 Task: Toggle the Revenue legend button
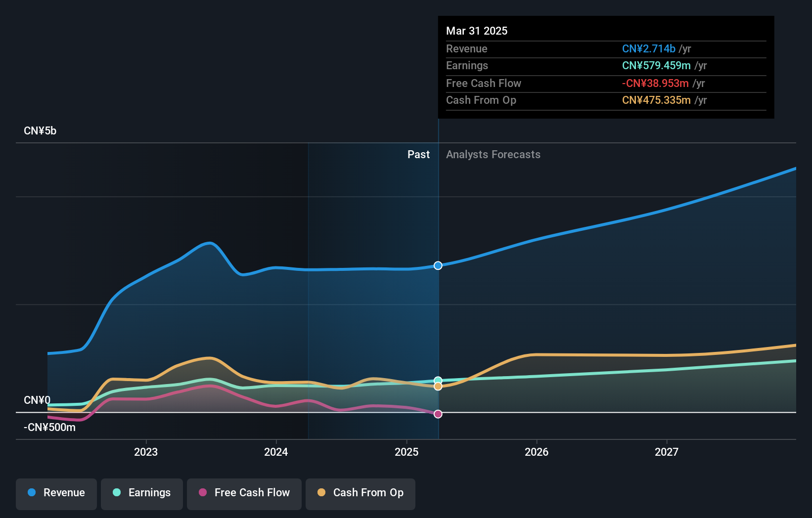56,494
